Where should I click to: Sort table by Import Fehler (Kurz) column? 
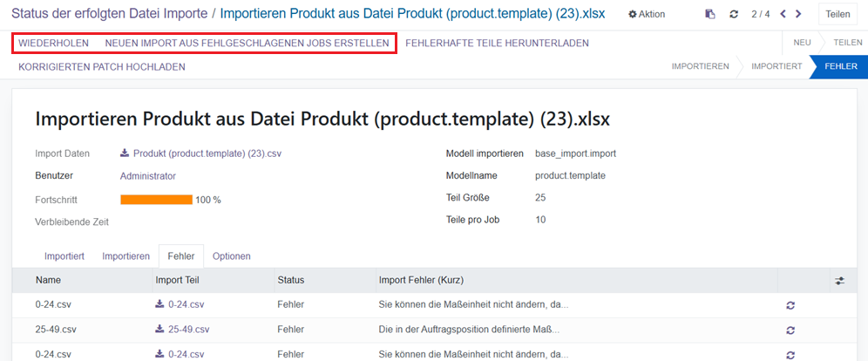(x=421, y=281)
